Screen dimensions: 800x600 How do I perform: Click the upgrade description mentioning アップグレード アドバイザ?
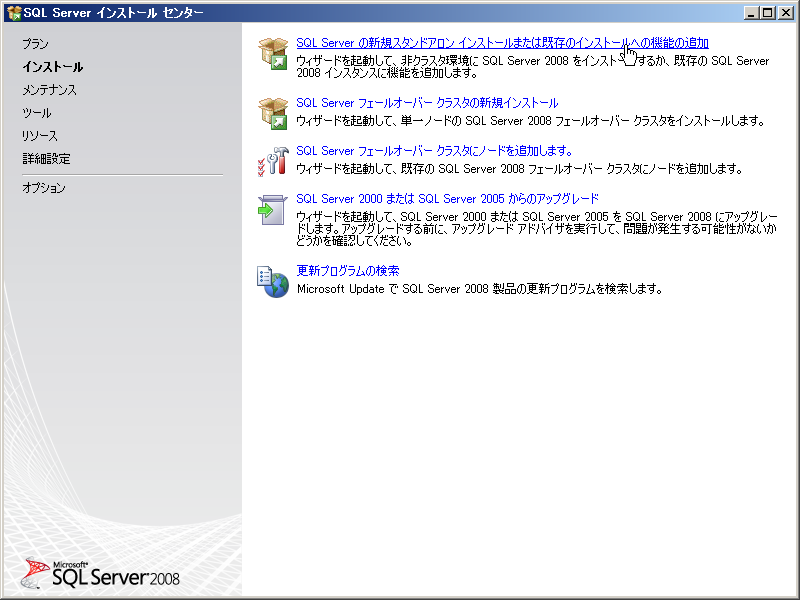tap(537, 229)
